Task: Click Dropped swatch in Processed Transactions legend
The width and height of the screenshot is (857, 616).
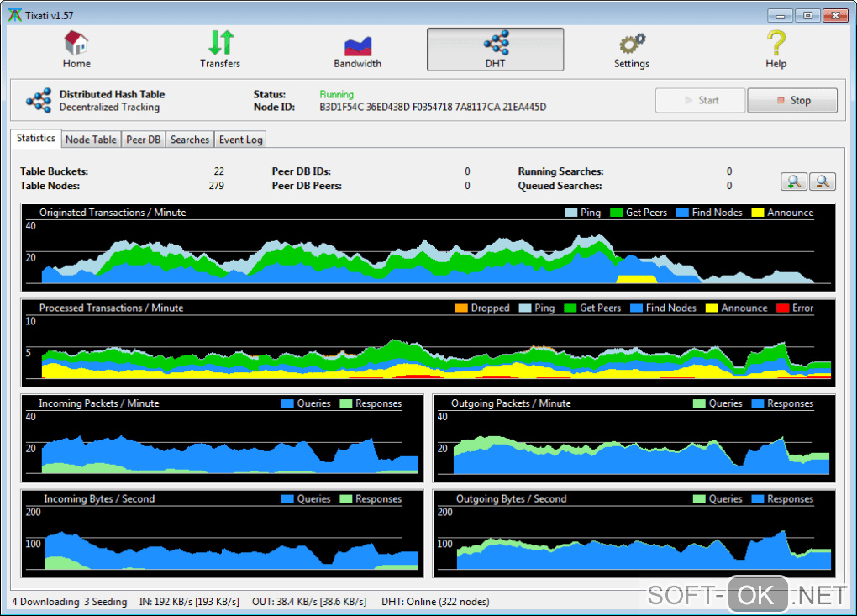Action: (x=461, y=308)
